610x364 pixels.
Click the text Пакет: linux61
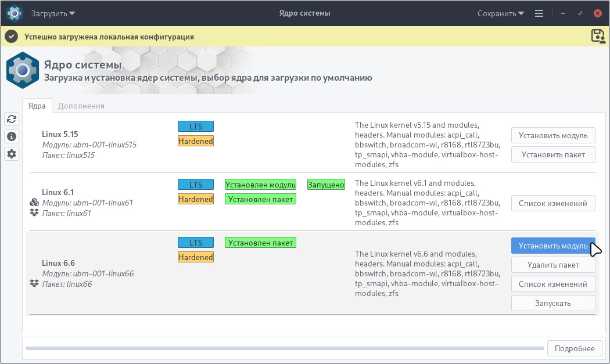66,213
